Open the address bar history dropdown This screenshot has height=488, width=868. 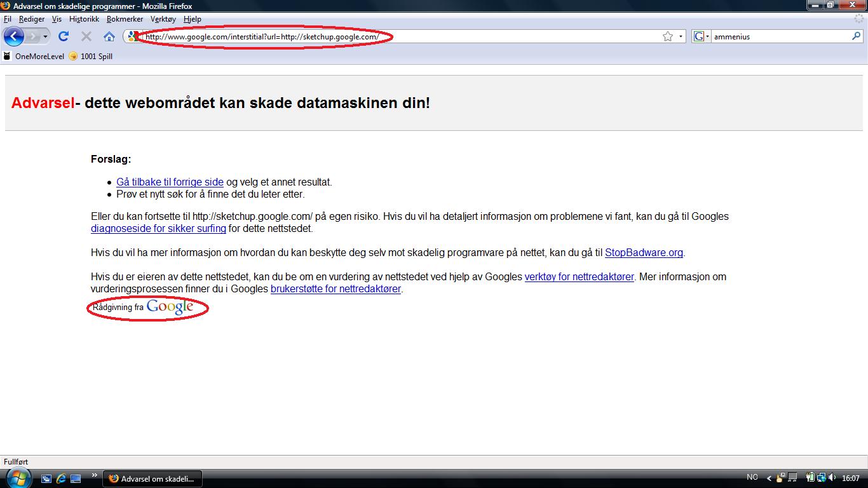tap(681, 36)
